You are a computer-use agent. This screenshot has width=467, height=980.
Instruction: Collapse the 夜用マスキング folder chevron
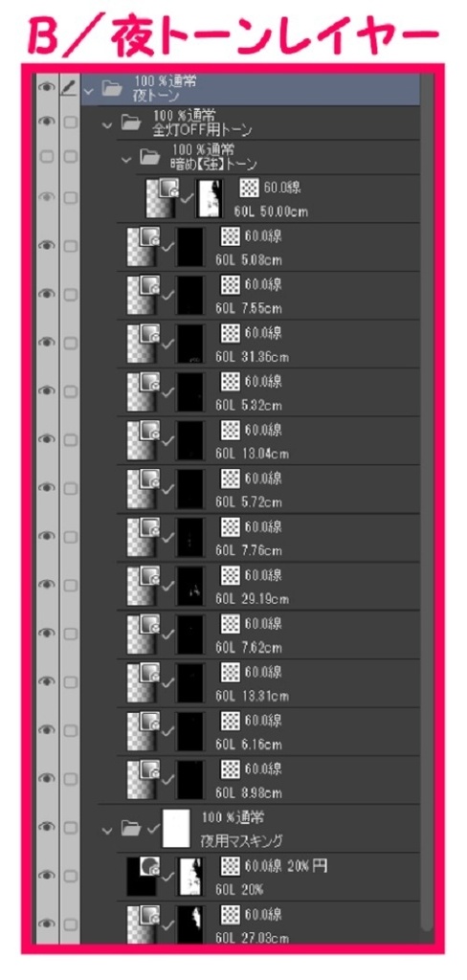(x=107, y=831)
